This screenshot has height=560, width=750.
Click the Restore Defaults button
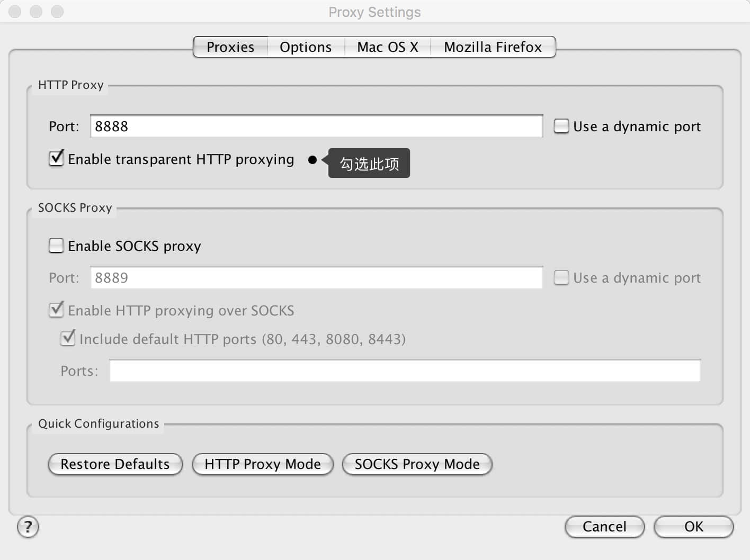click(114, 464)
